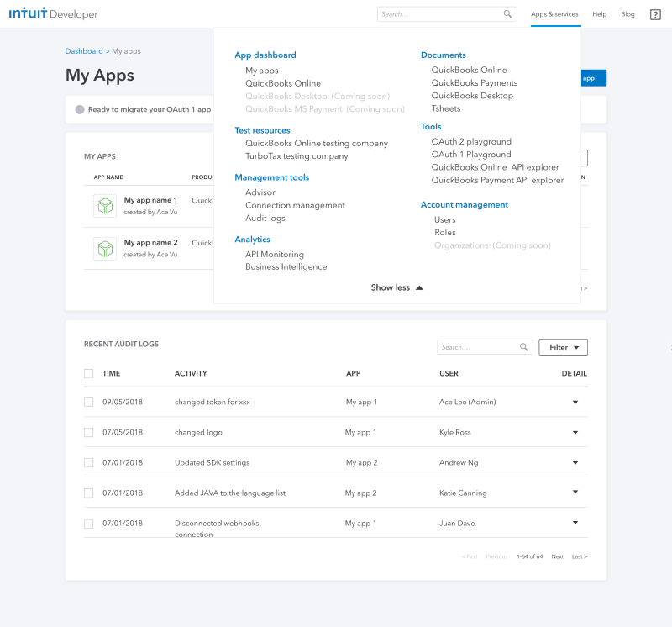Open QuickBooks Desktop under Documents
This screenshot has width=672, height=627.
(472, 96)
